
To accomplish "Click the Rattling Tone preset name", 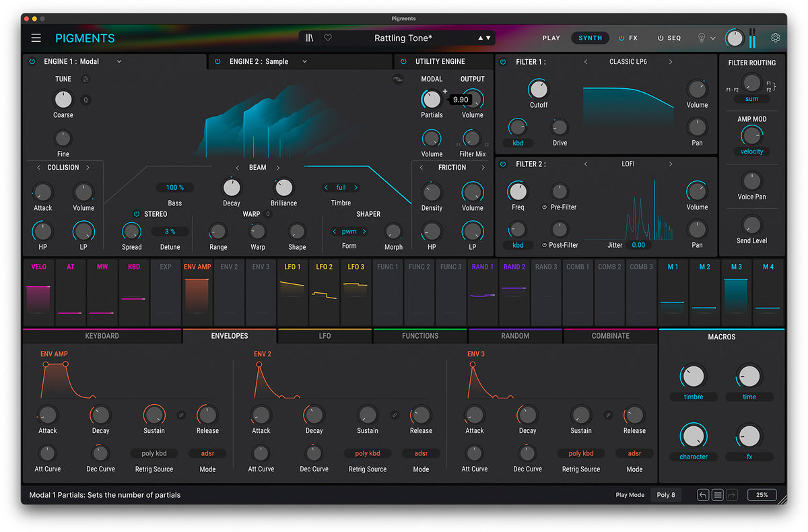I will point(403,38).
